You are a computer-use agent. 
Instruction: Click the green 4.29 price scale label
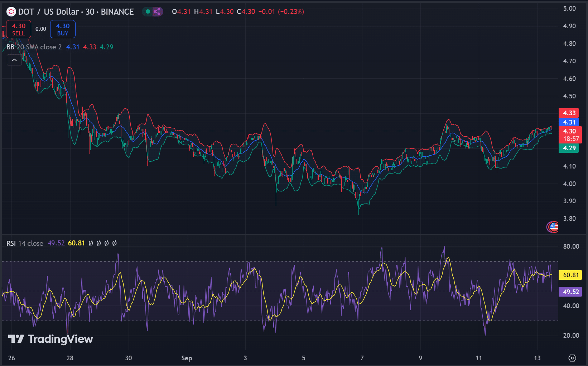click(x=569, y=148)
